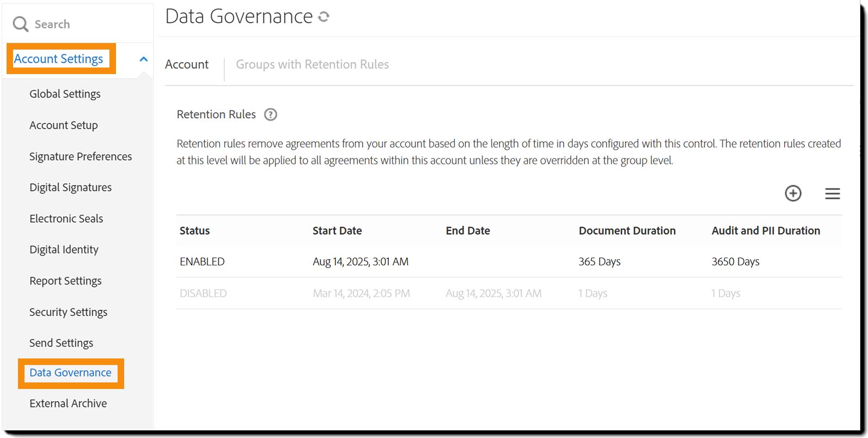Viewport: 868px width, 438px height.
Task: Navigate to Electronic Seals
Action: point(66,218)
